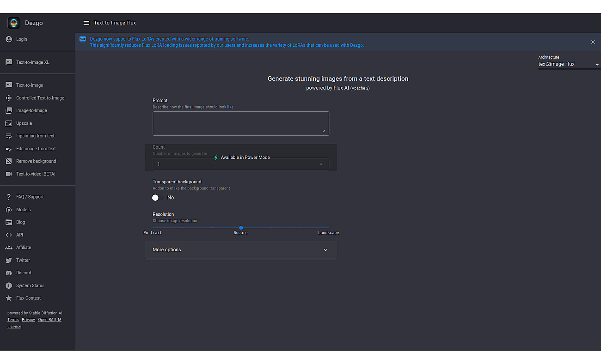Open Text-to-Image XL page
The height and width of the screenshot is (364, 601).
click(x=32, y=62)
